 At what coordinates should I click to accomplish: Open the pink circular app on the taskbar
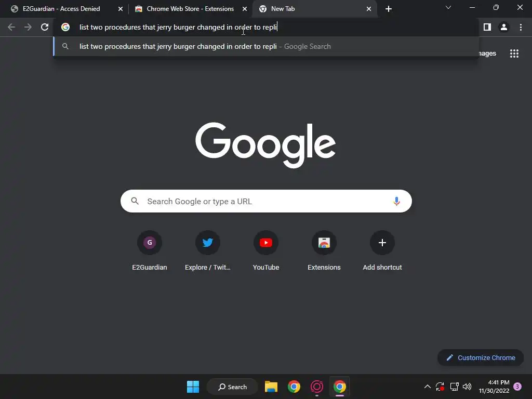coord(317,387)
